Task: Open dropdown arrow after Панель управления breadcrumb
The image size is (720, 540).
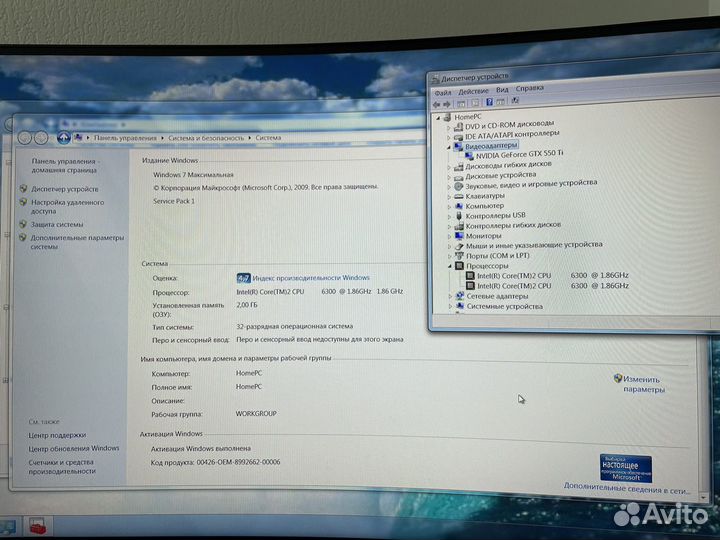Action: tap(163, 138)
